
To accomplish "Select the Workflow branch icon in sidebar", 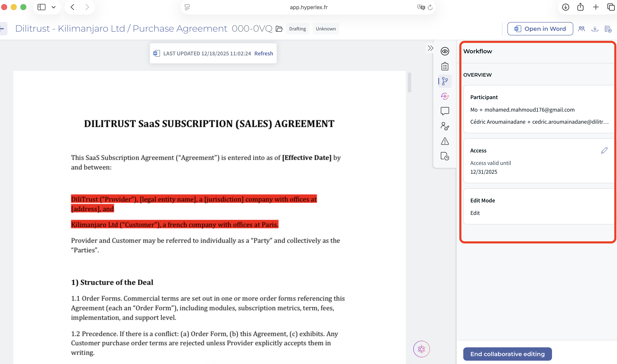I will point(445,81).
